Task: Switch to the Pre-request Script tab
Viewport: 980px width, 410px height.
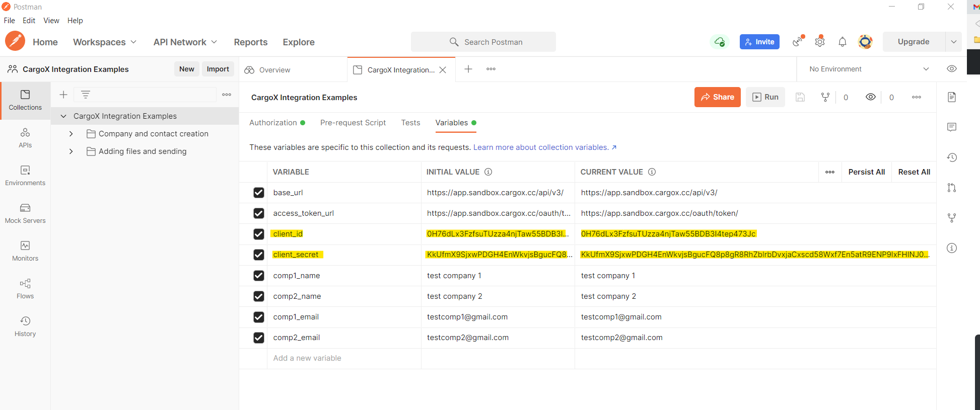Action: tap(353, 123)
